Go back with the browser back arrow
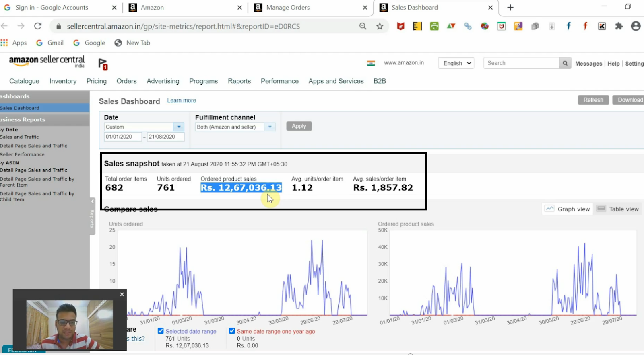 click(x=4, y=26)
